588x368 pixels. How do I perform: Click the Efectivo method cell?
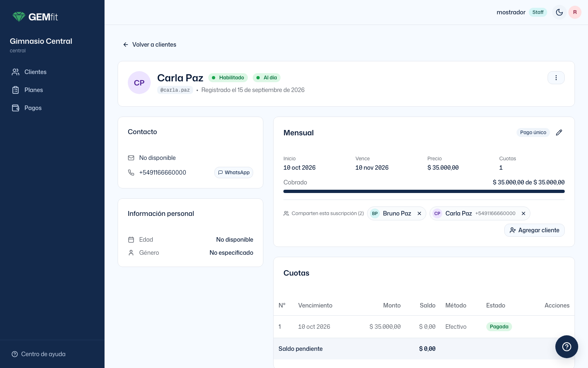tap(456, 327)
